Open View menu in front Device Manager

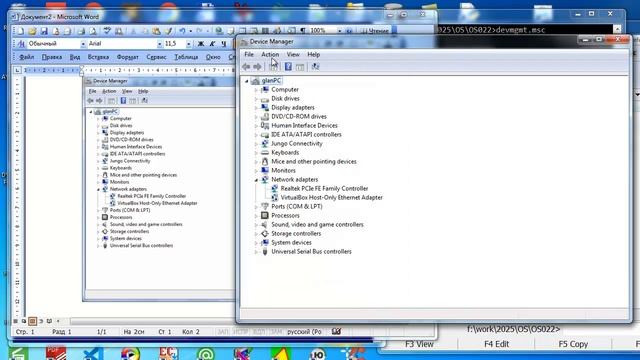pyautogui.click(x=293, y=54)
